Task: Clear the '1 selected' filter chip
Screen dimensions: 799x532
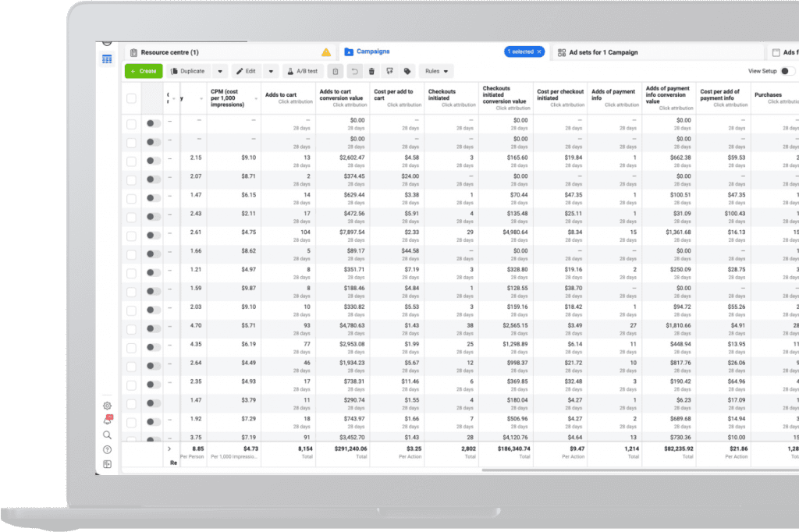Action: (x=539, y=51)
